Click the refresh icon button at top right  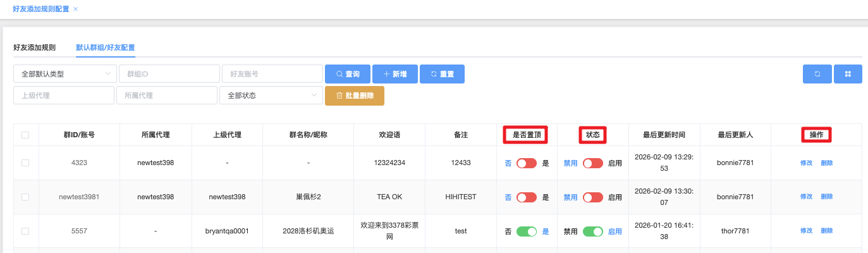point(817,74)
